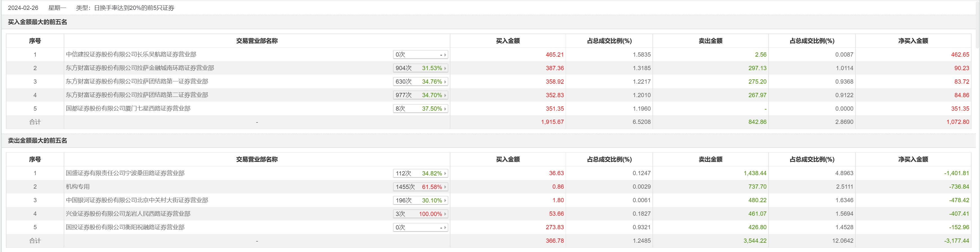Open 中国银河证券北京中关村大街证券营业部
Viewport: 980px width, 252px height.
137,200
